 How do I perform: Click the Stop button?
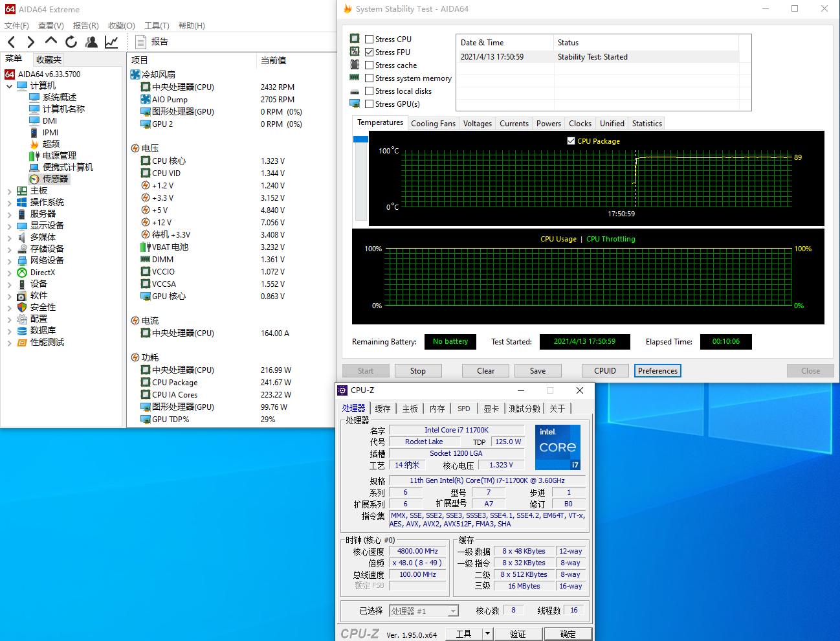click(x=418, y=371)
